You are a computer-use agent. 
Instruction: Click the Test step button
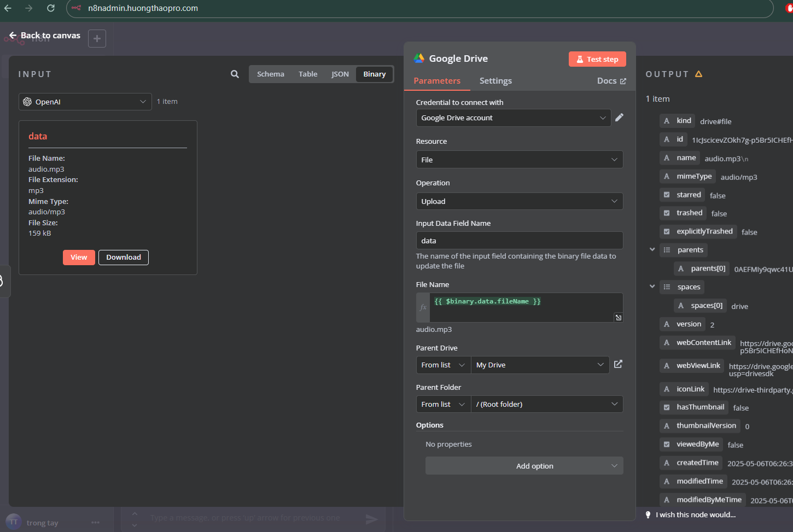(x=597, y=59)
